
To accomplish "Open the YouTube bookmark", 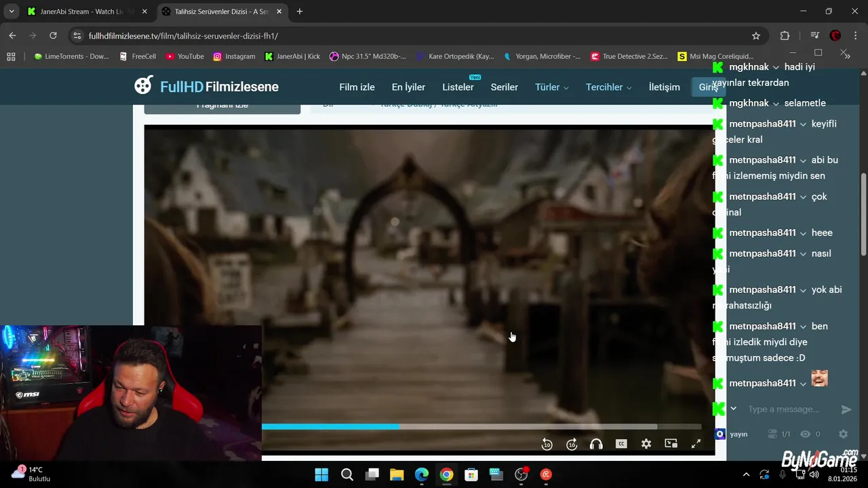I will (x=185, y=56).
